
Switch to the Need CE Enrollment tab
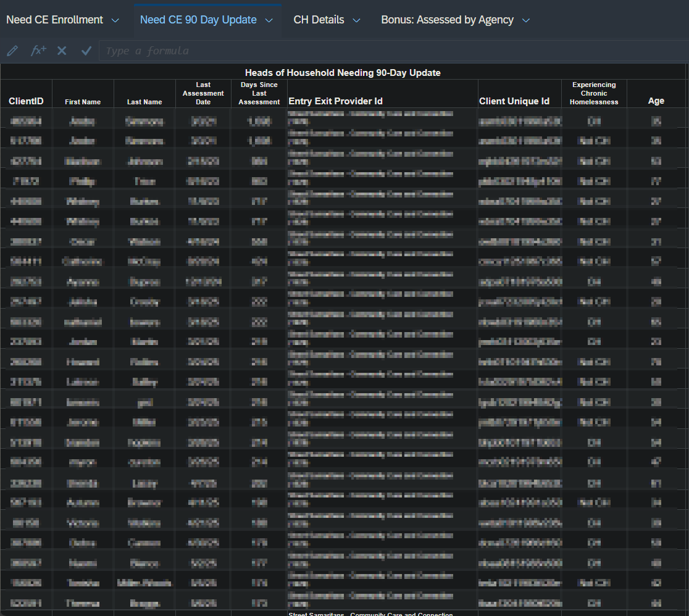(x=55, y=20)
